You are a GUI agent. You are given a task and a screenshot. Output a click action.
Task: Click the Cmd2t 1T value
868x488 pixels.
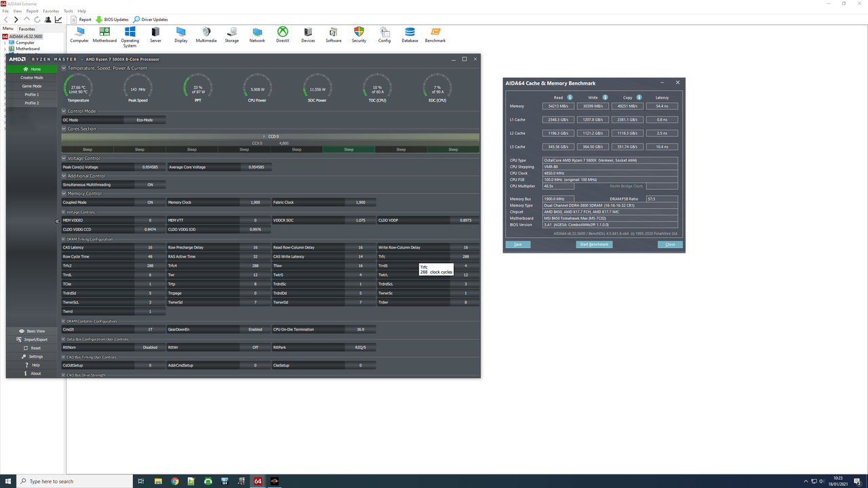tap(150, 329)
